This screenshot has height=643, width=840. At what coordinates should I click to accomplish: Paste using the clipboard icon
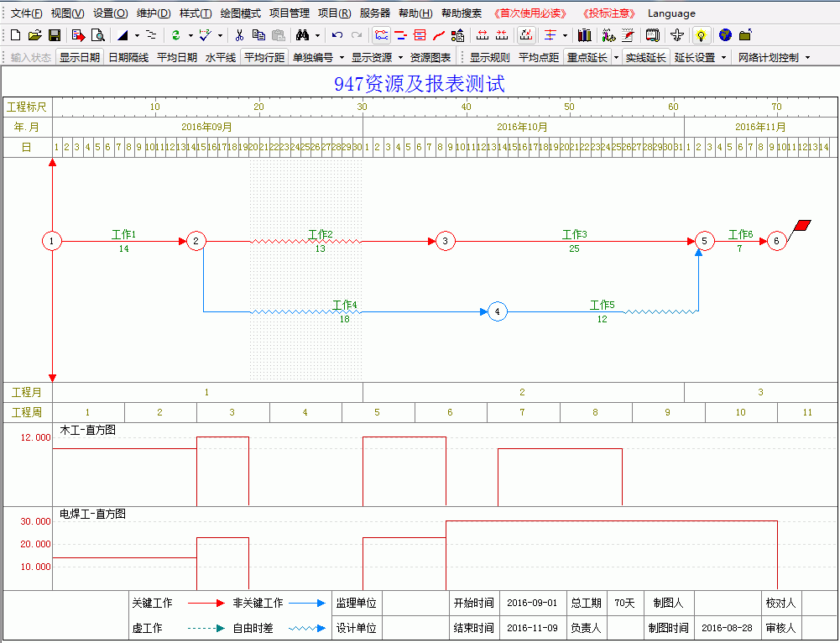click(278, 35)
